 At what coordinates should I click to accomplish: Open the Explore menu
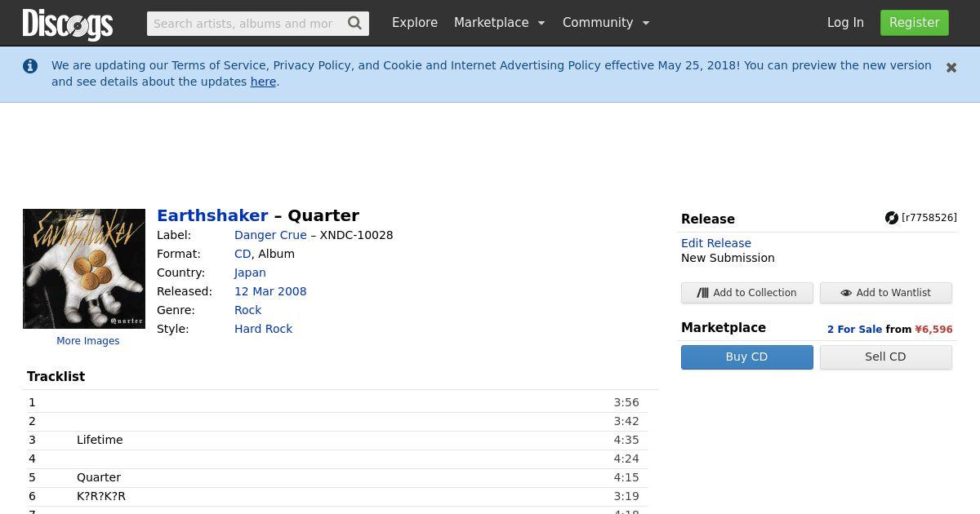pyautogui.click(x=415, y=23)
